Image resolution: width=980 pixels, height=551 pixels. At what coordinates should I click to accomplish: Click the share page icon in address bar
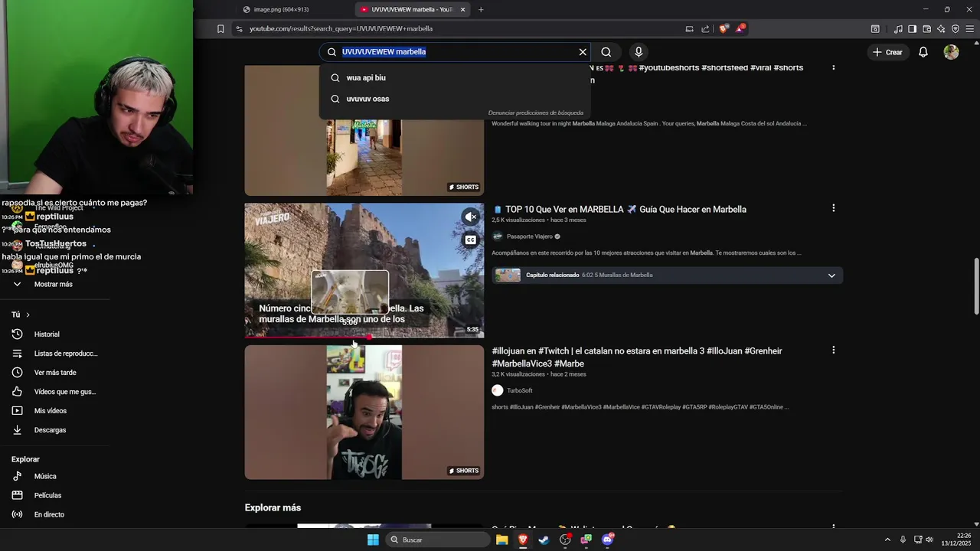point(705,29)
